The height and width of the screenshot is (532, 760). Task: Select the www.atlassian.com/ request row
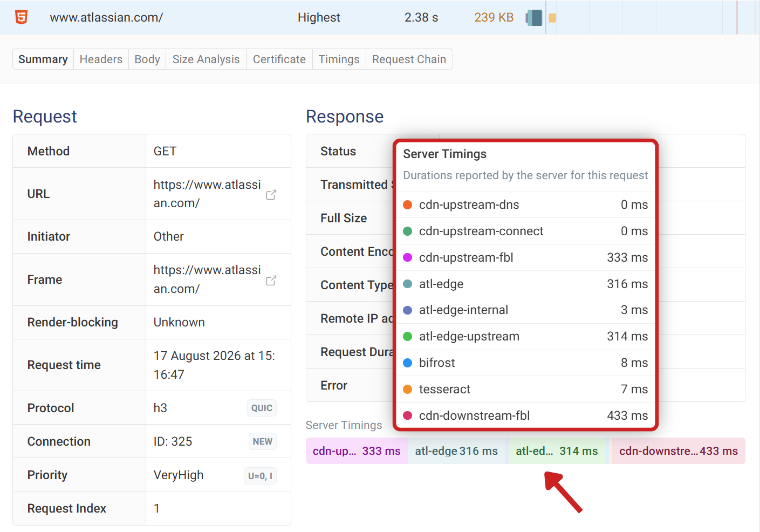[380, 17]
